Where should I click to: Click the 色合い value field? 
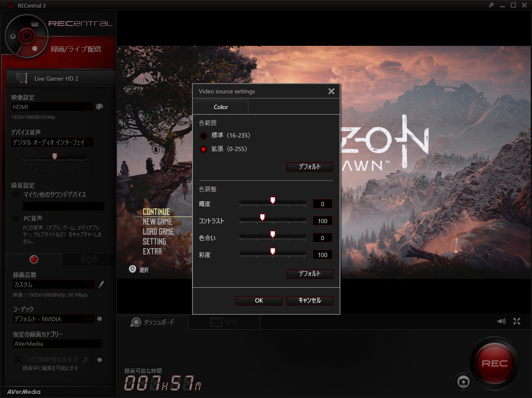pos(322,238)
